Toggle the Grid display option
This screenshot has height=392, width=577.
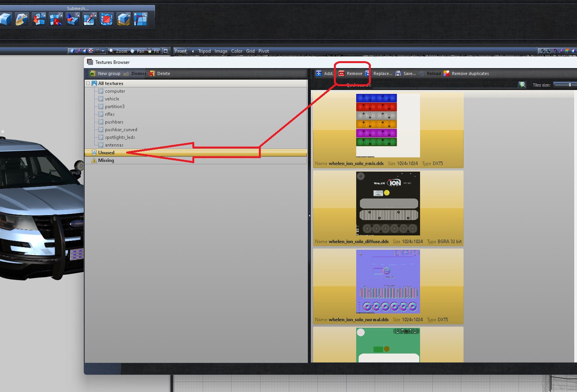pyautogui.click(x=250, y=51)
